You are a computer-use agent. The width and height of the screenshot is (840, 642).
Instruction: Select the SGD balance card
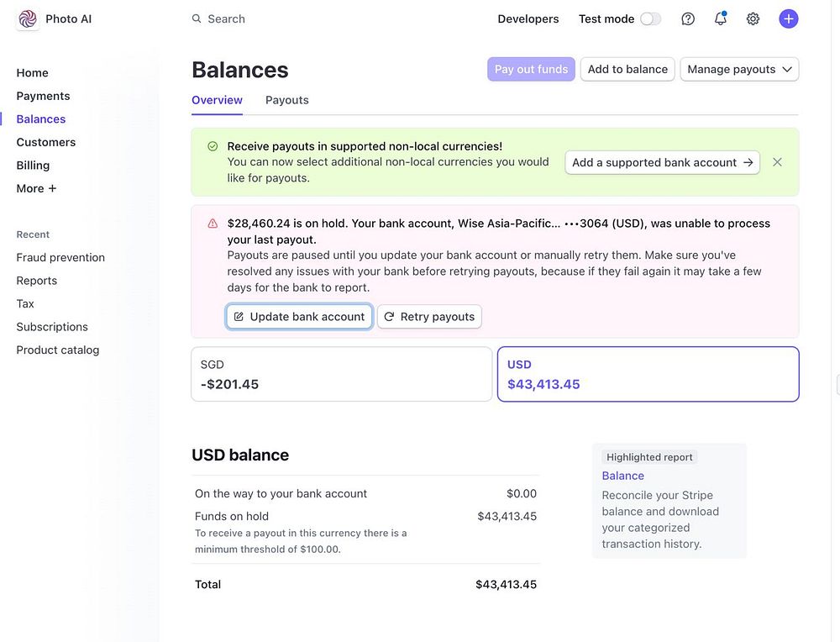341,374
